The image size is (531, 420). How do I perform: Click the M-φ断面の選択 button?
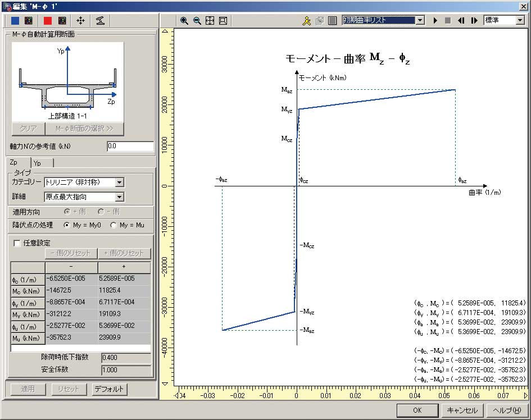(84, 129)
